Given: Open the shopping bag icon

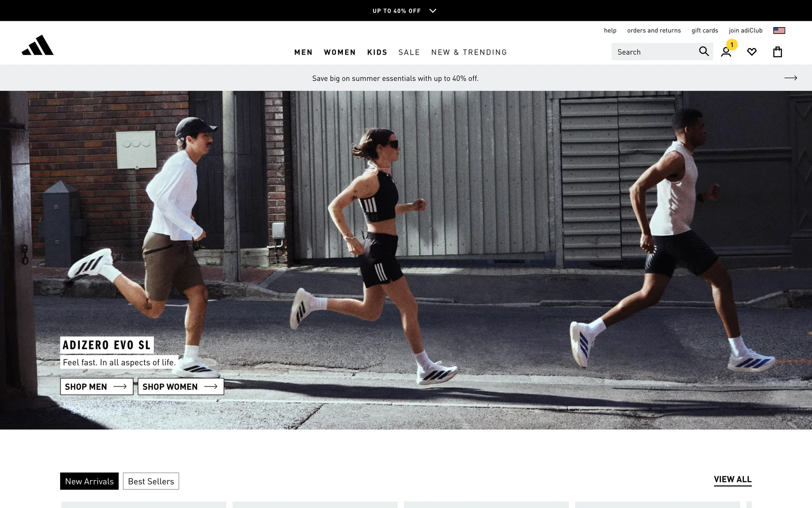Looking at the screenshot, I should [x=777, y=52].
